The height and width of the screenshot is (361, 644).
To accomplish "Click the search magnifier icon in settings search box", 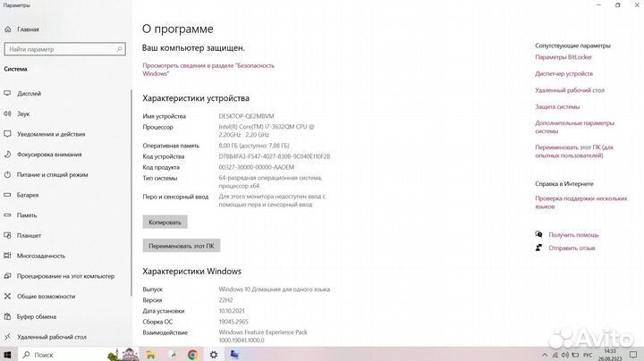I will tap(120, 49).
